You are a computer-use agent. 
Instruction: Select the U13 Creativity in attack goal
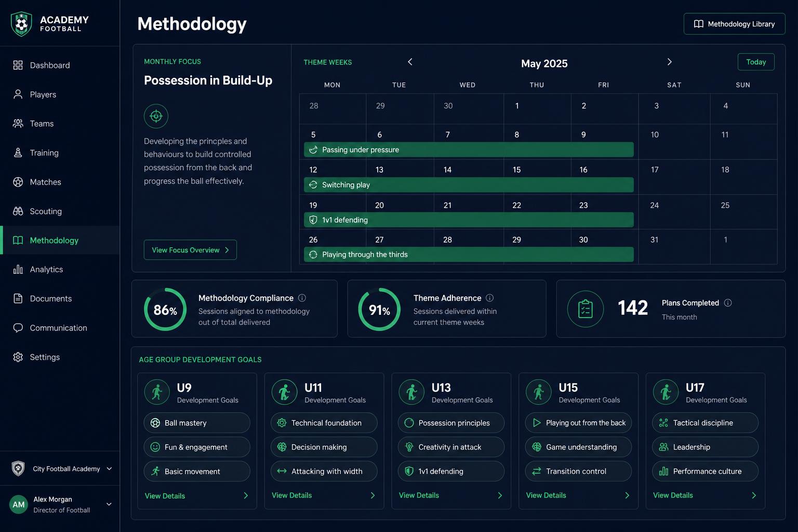451,447
